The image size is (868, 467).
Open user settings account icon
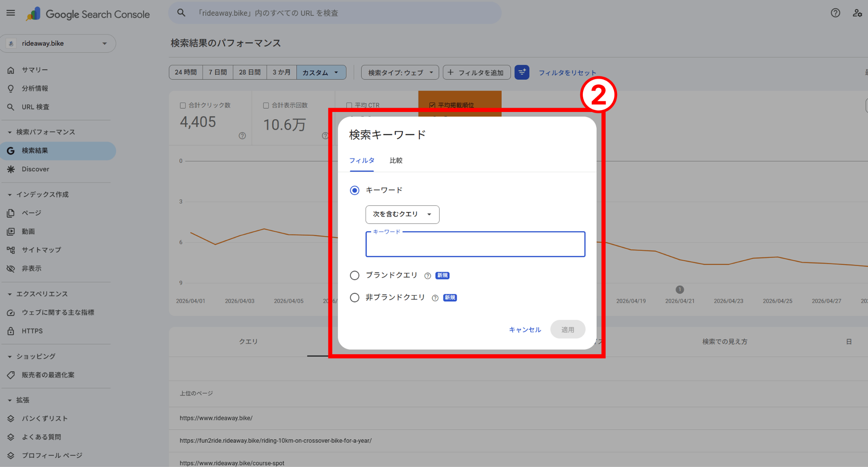pyautogui.click(x=857, y=13)
